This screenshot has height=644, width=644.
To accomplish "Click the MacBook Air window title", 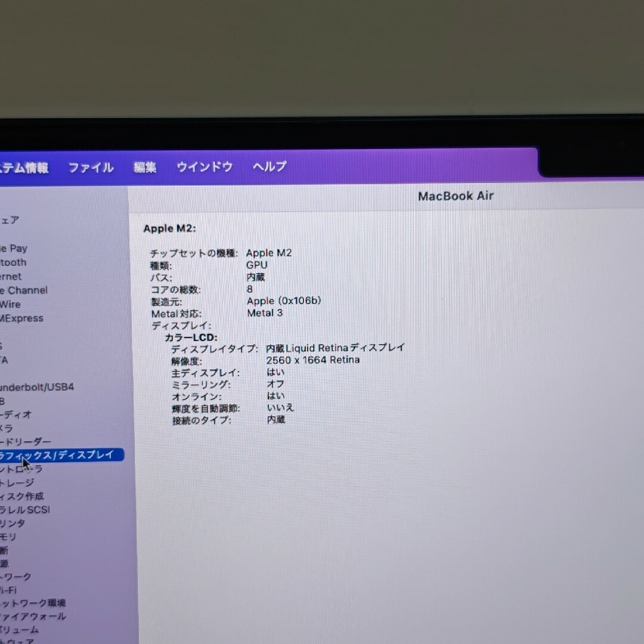I will point(456,196).
